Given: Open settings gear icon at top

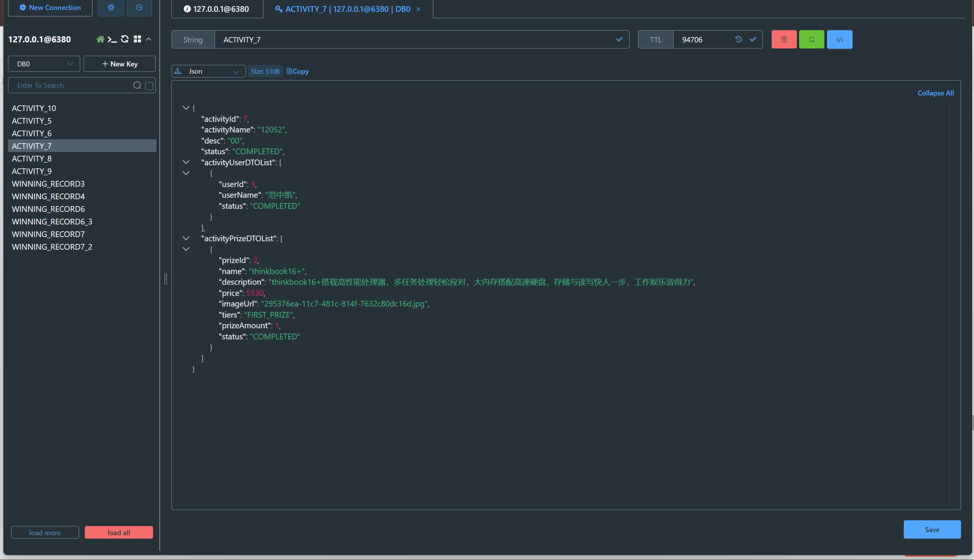Looking at the screenshot, I should tap(111, 7).
